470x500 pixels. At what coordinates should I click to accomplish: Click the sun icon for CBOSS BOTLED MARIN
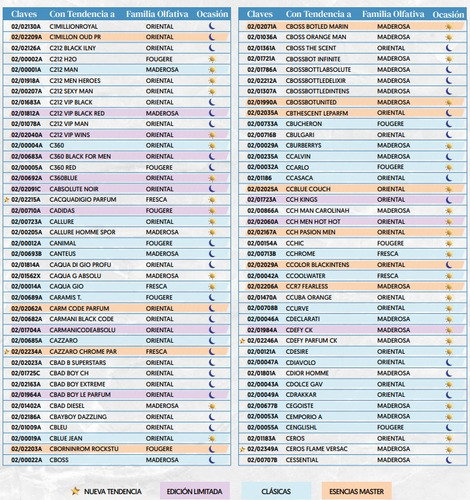point(449,26)
